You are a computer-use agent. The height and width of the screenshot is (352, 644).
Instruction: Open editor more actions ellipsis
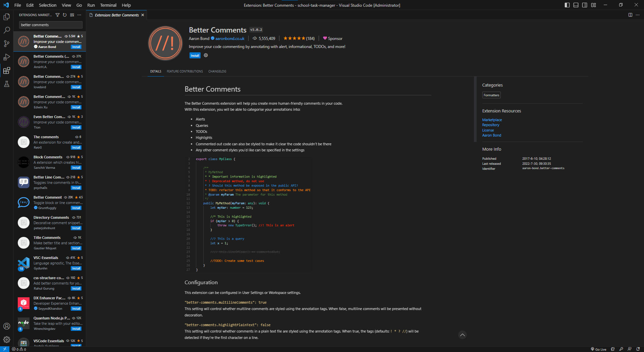click(x=638, y=15)
